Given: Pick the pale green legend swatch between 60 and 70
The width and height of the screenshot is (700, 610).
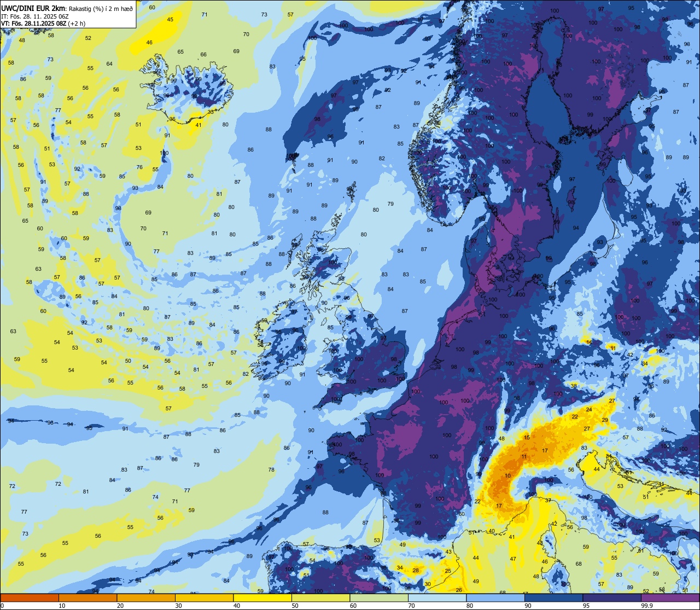Looking at the screenshot, I should tap(379, 597).
